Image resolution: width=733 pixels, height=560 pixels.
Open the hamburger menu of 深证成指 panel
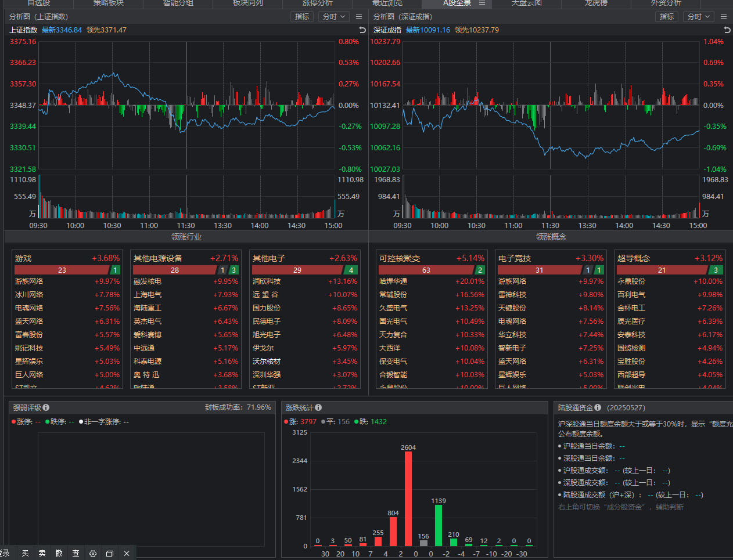pos(724,17)
